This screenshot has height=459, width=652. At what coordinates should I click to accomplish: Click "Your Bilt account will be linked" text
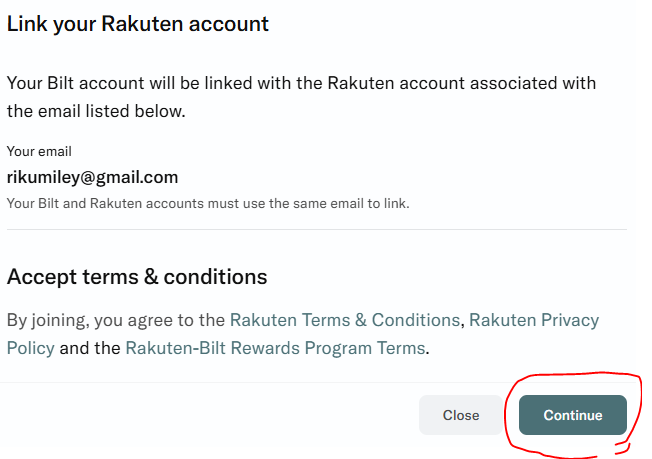point(150,83)
